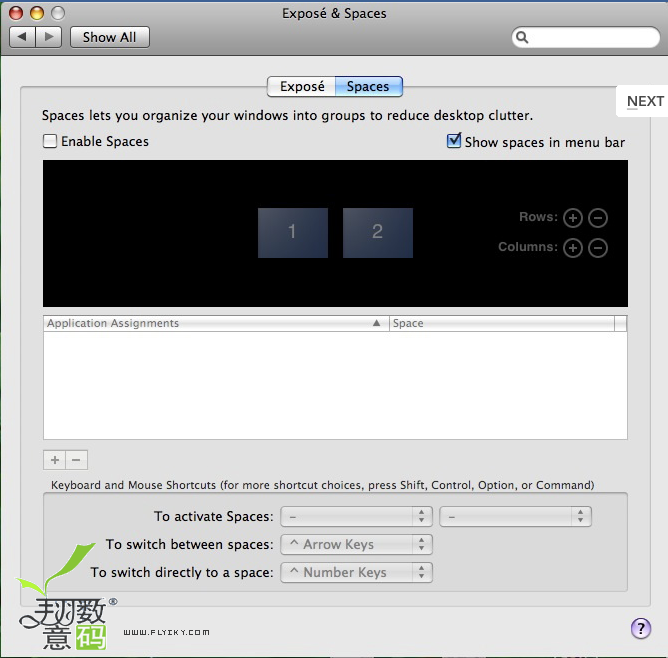Select the Spaces tab
This screenshot has width=668, height=658.
[x=368, y=86]
